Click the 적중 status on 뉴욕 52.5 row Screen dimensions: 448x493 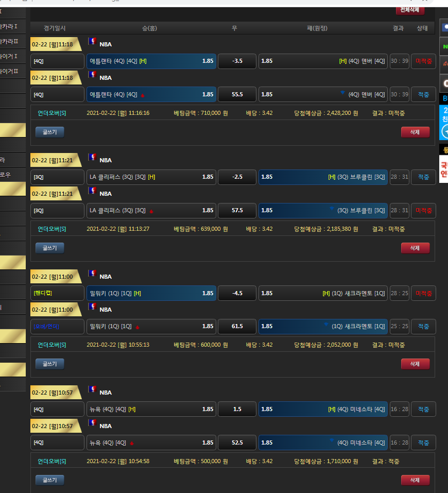(x=423, y=443)
